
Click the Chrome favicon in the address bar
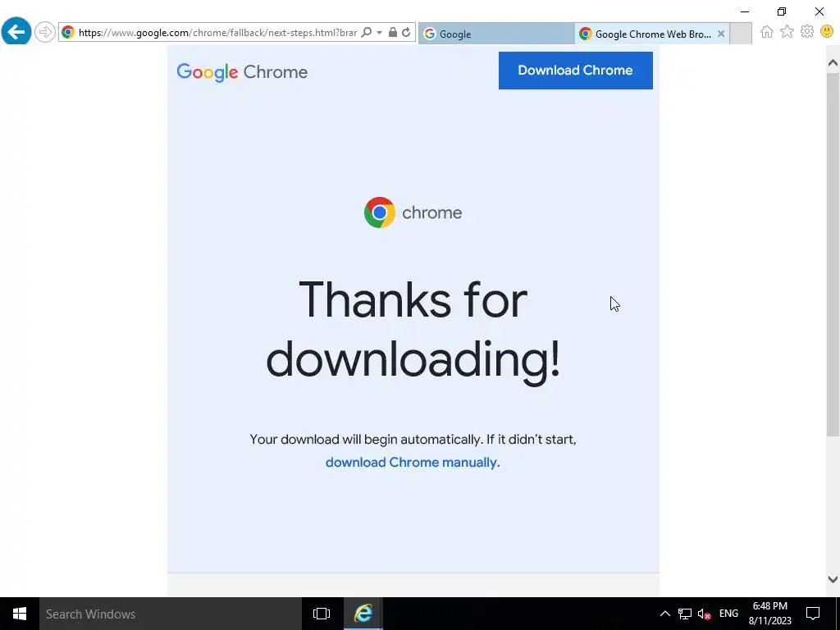(68, 33)
